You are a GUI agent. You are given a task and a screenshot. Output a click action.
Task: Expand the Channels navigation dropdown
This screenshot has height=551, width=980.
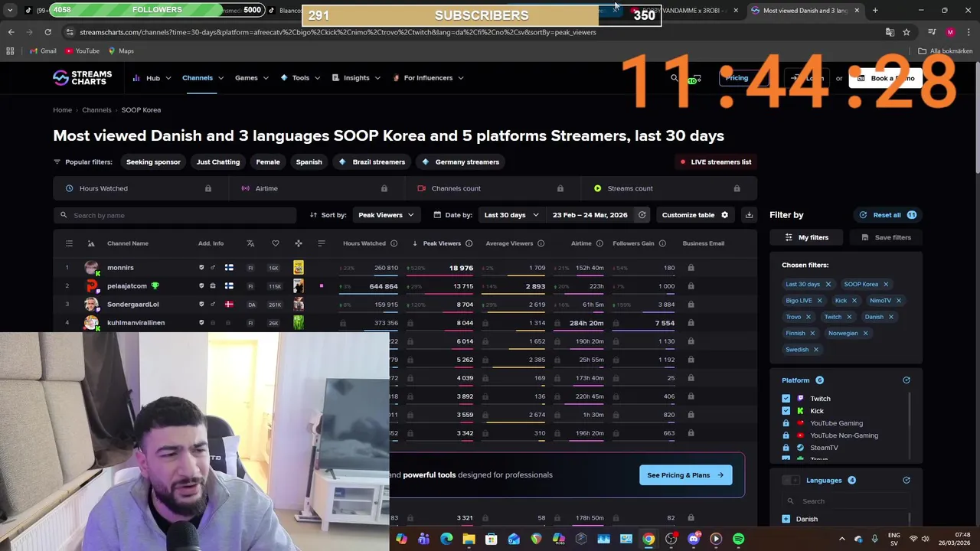tap(203, 78)
